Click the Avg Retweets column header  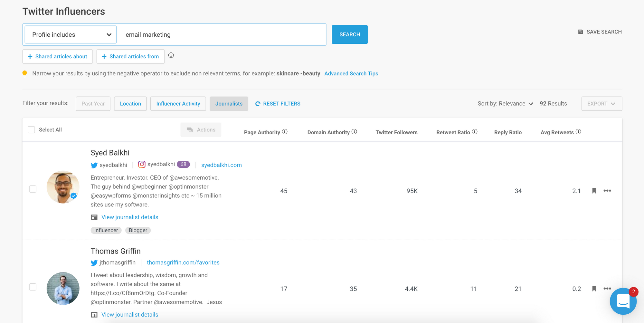pyautogui.click(x=557, y=132)
